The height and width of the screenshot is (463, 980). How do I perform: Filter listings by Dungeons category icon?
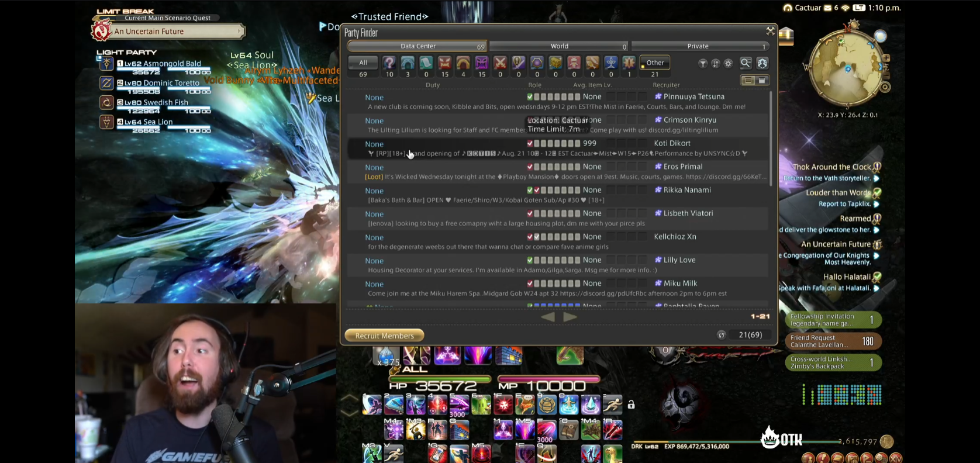point(408,63)
